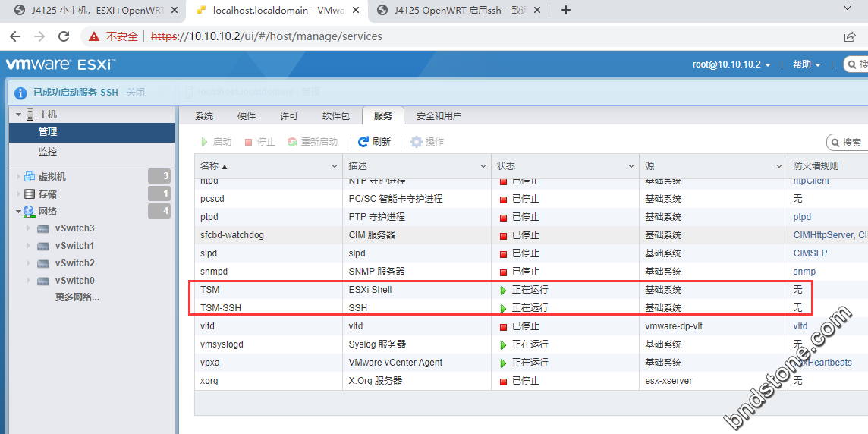This screenshot has height=434, width=868.
Task: Select the sfcbd-watchdog service name cell
Action: [x=269, y=235]
